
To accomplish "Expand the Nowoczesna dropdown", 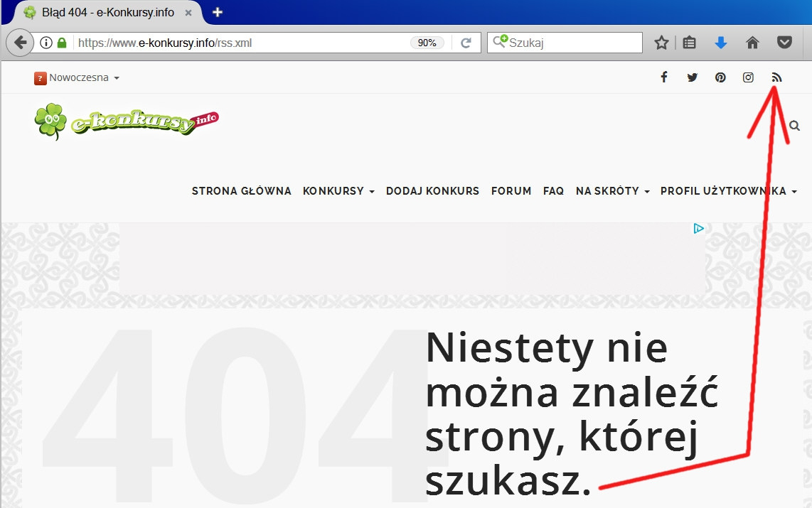I will tap(77, 78).
